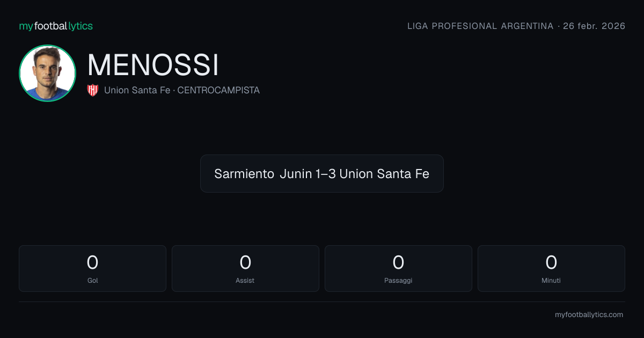Select the Assist stat card
The width and height of the screenshot is (644, 338).
pyautogui.click(x=245, y=268)
